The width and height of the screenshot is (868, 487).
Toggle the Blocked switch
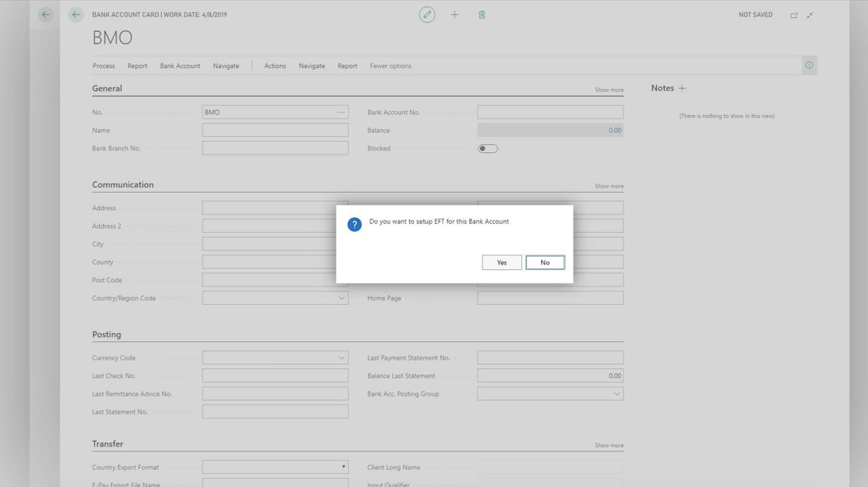pos(487,149)
